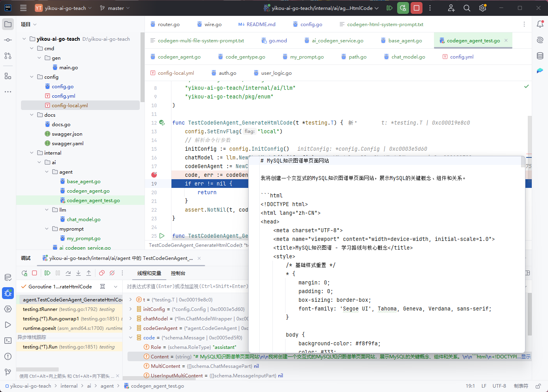Stop debugging from debug panel toolbar
548x392 pixels.
pyautogui.click(x=34, y=273)
